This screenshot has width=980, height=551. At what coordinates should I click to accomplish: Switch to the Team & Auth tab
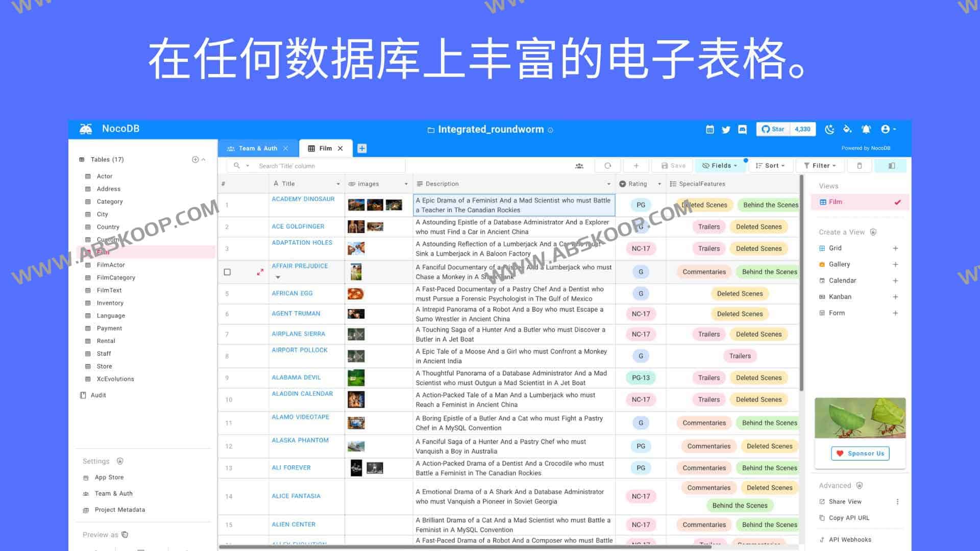pyautogui.click(x=257, y=148)
